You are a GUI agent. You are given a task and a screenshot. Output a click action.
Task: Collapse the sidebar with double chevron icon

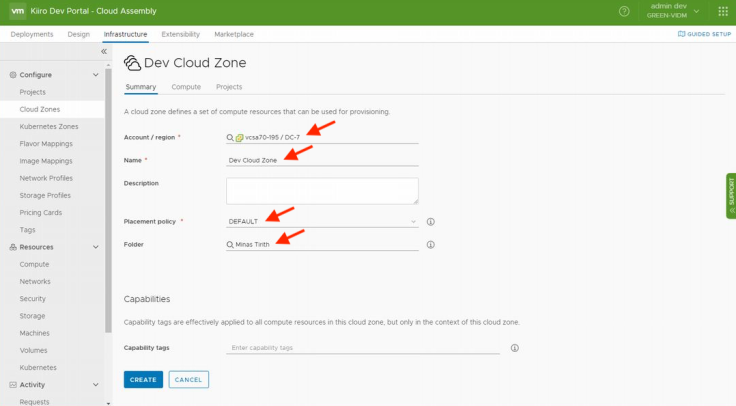[104, 52]
